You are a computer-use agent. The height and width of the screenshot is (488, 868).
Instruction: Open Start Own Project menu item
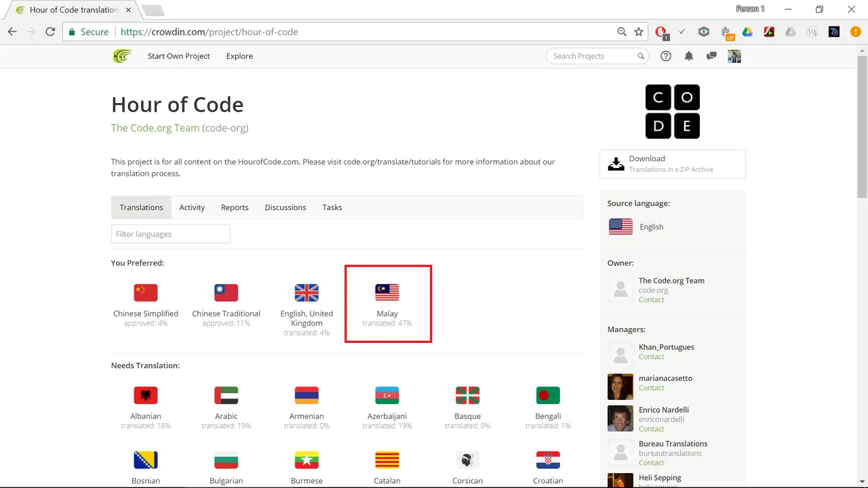click(179, 56)
